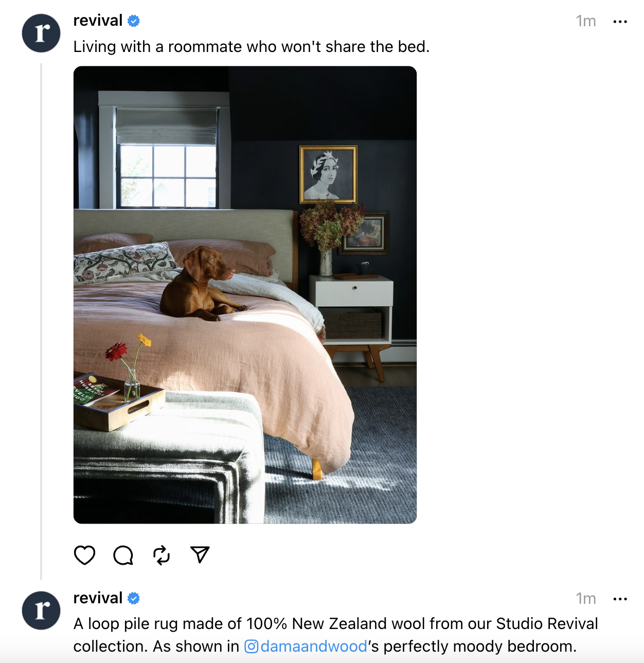Viewport: 644px width, 663px height.
Task: Click verified badge beside second revival name
Action: point(134,598)
